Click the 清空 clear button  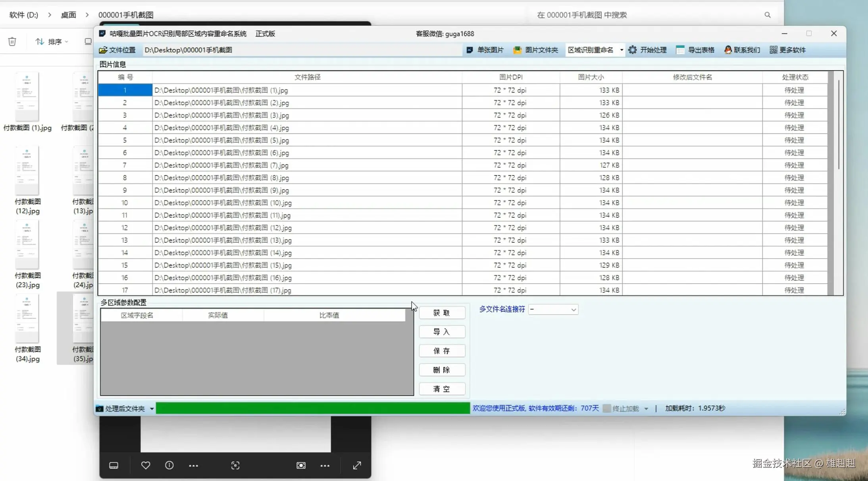(442, 389)
